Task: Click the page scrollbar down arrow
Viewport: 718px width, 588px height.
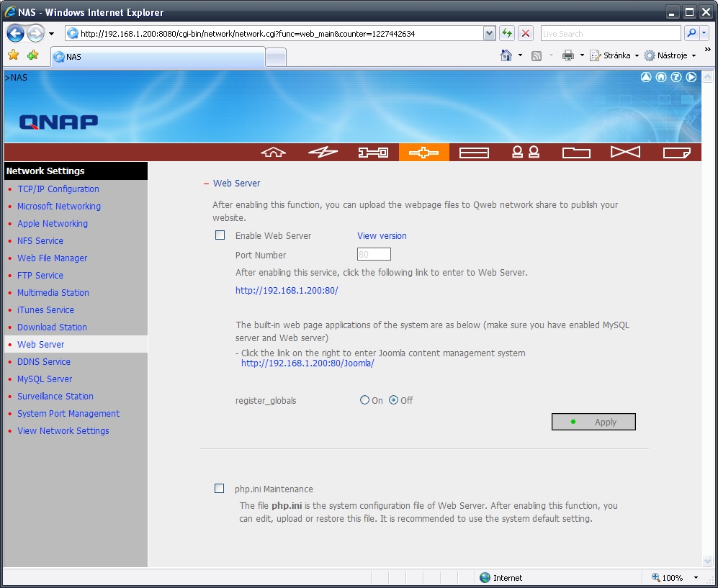Action: click(x=707, y=561)
